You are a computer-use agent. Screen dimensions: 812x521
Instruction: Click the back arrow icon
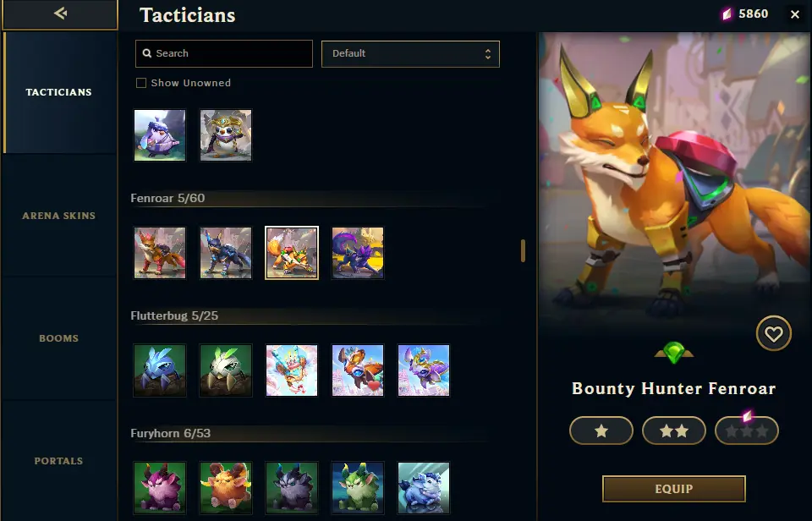coord(61,13)
